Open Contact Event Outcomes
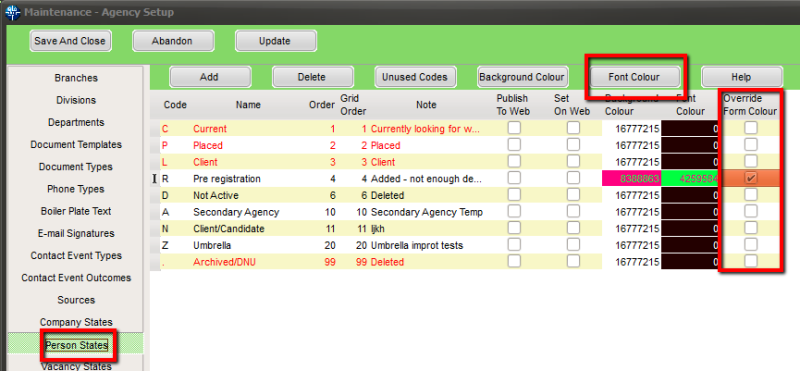Screen dimensions: 800x371 point(76,278)
